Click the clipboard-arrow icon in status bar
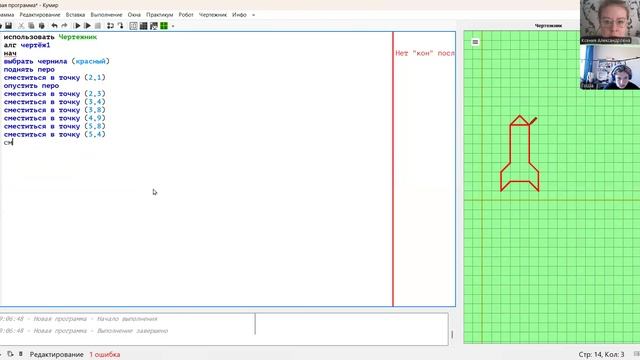 coord(10,354)
